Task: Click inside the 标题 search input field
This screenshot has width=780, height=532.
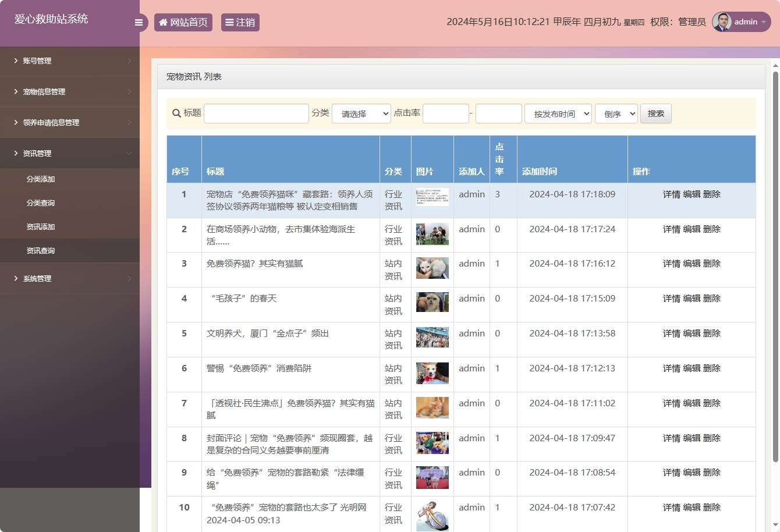Action: (x=256, y=113)
